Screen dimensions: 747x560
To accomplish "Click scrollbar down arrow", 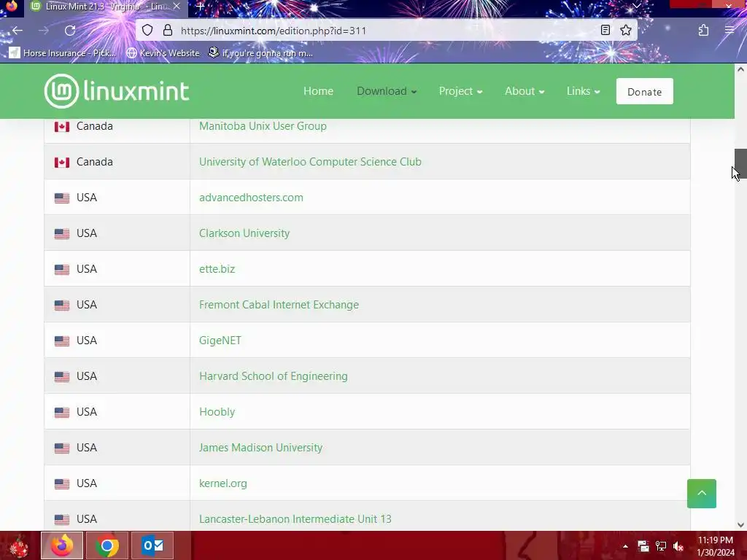I will coord(740,525).
